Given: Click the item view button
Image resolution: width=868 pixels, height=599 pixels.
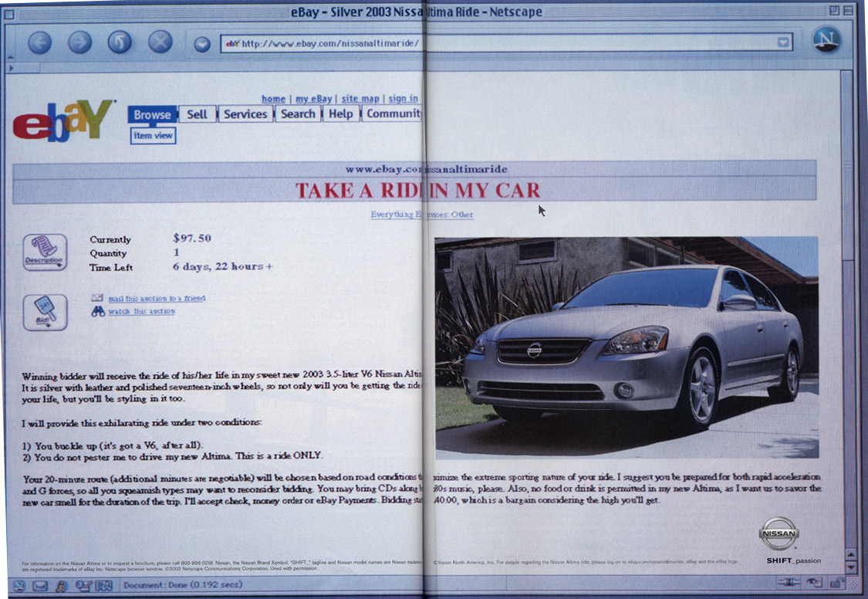Looking at the screenshot, I should point(153,136).
